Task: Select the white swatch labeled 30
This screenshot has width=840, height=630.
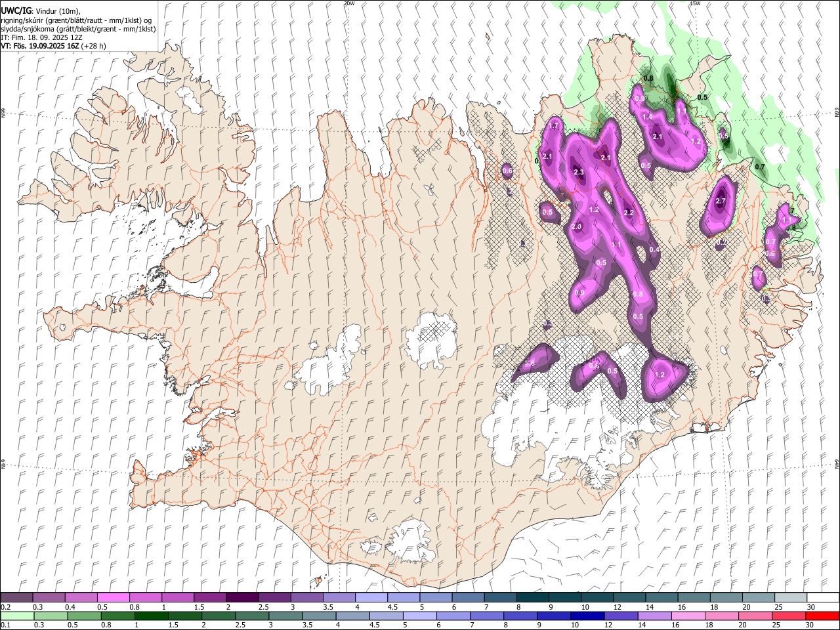Action: coord(823,598)
